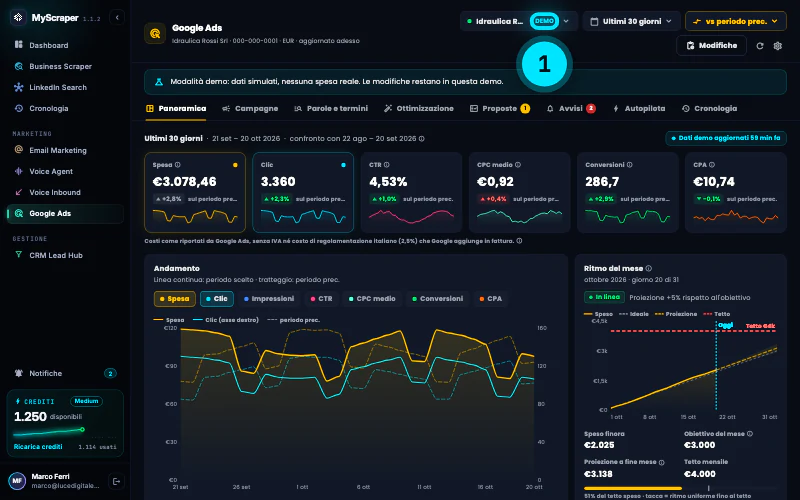
Task: Toggle Impressioni series chip
Action: pos(269,299)
